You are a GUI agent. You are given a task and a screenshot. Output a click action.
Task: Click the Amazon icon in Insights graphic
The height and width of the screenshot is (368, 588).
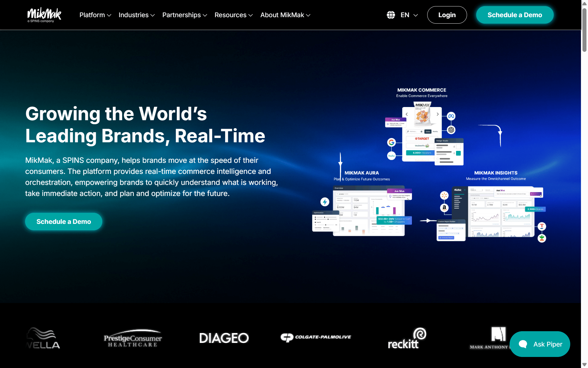coord(444,208)
